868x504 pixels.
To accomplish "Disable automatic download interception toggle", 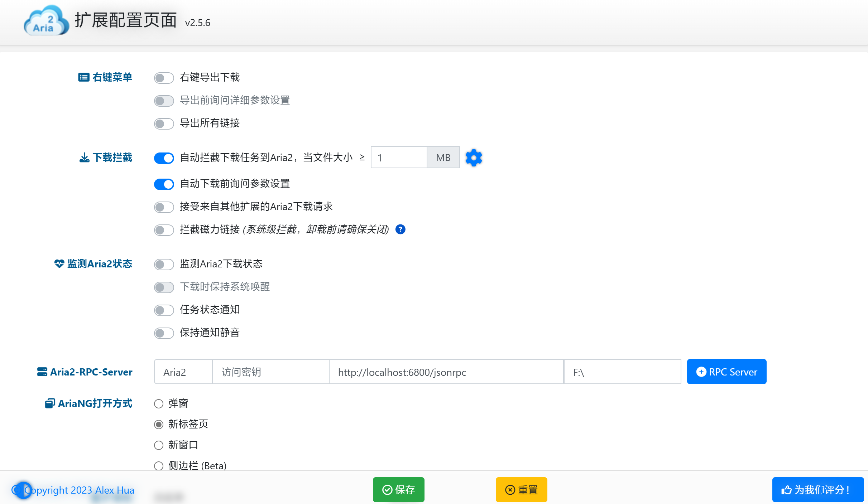I will 164,158.
